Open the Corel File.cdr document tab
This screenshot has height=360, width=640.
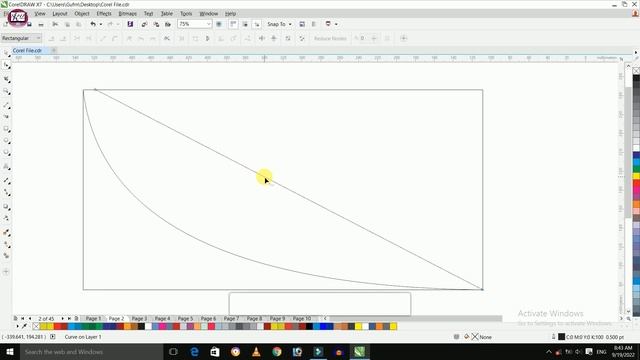click(27, 51)
